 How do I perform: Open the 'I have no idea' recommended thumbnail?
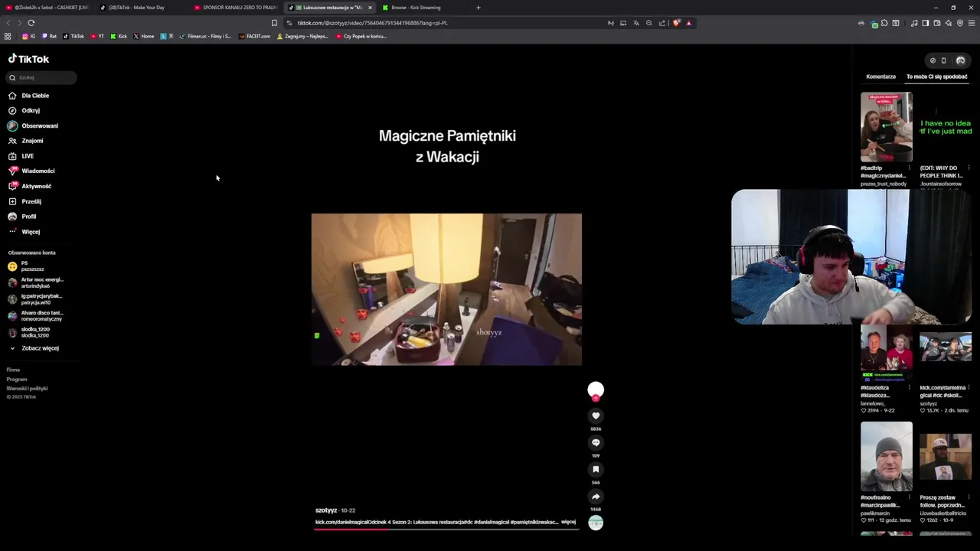946,127
